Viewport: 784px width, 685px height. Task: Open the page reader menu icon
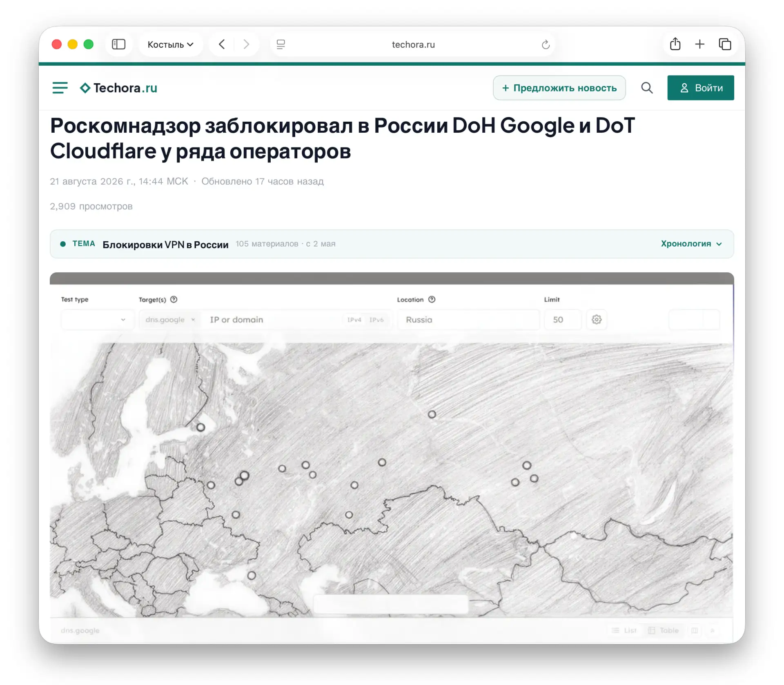click(x=281, y=44)
